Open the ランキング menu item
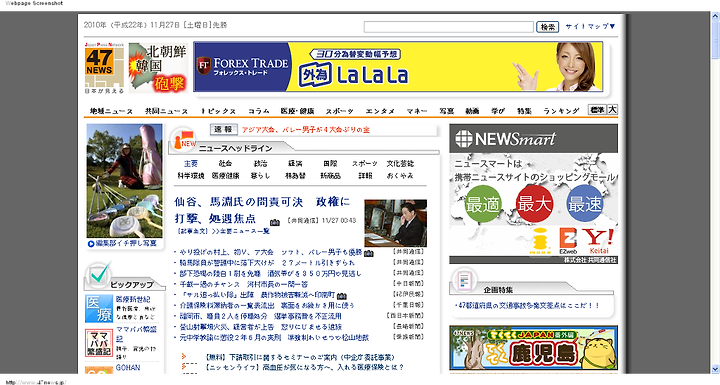 click(561, 111)
